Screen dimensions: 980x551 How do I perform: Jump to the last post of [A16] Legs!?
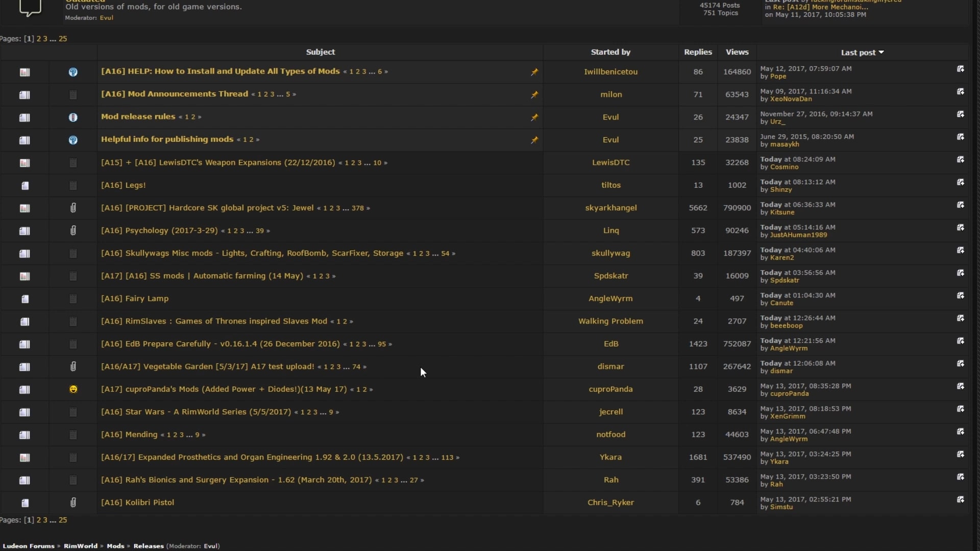(962, 182)
